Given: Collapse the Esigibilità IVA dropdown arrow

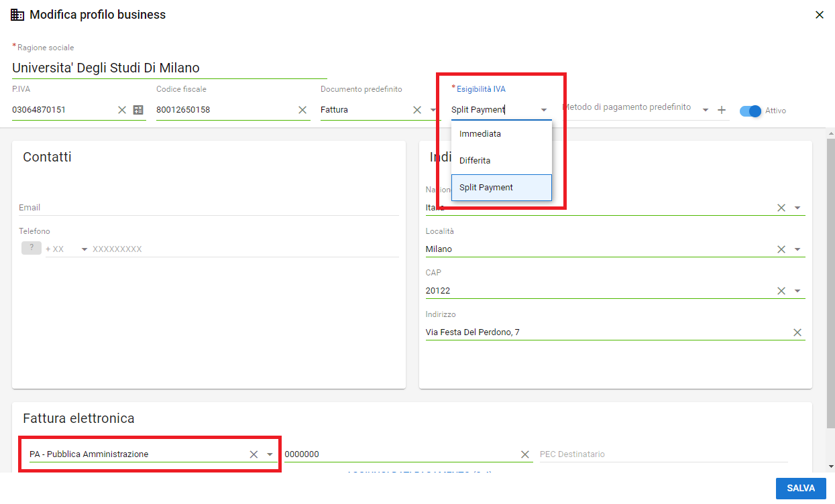Looking at the screenshot, I should point(544,110).
